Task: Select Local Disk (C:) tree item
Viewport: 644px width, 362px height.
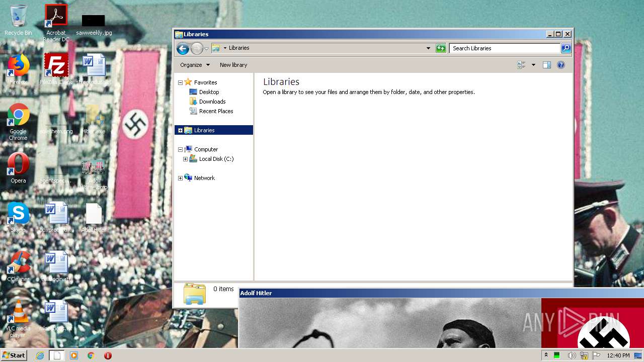Action: click(x=211, y=159)
